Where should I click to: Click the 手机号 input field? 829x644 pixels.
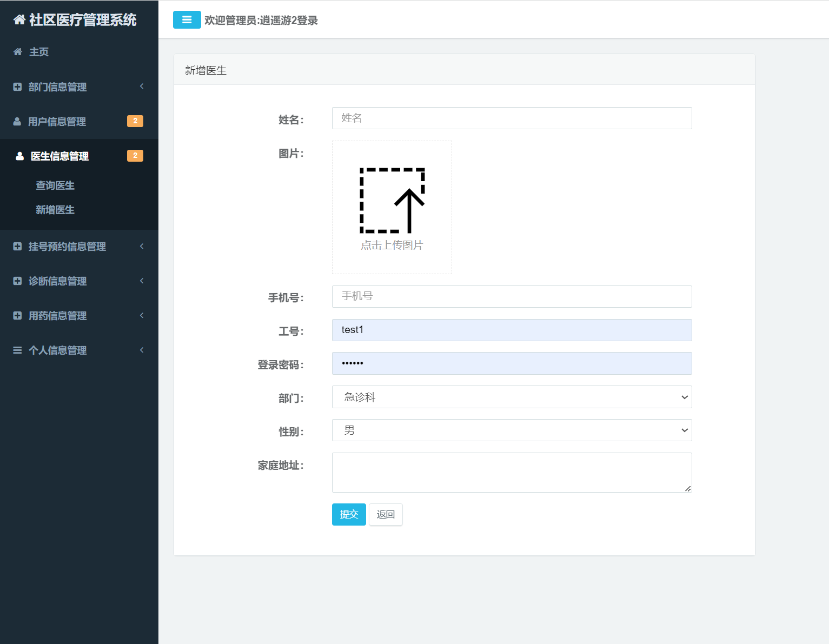tap(512, 296)
